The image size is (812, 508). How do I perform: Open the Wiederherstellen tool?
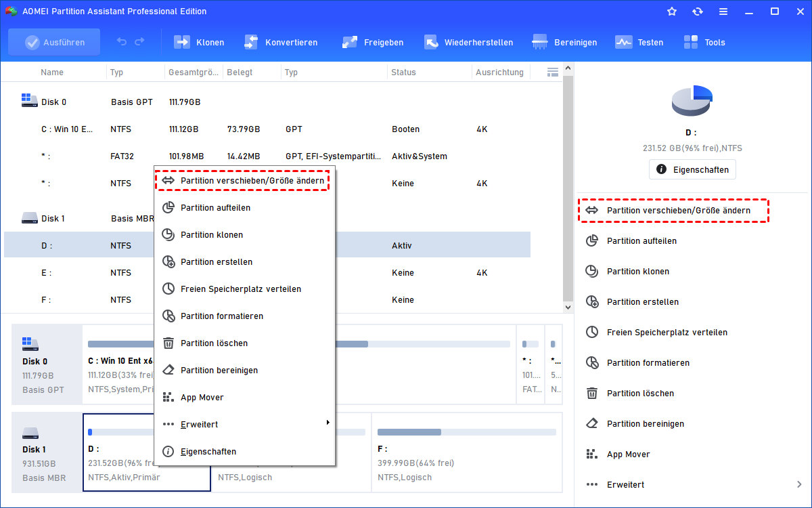[x=468, y=42]
